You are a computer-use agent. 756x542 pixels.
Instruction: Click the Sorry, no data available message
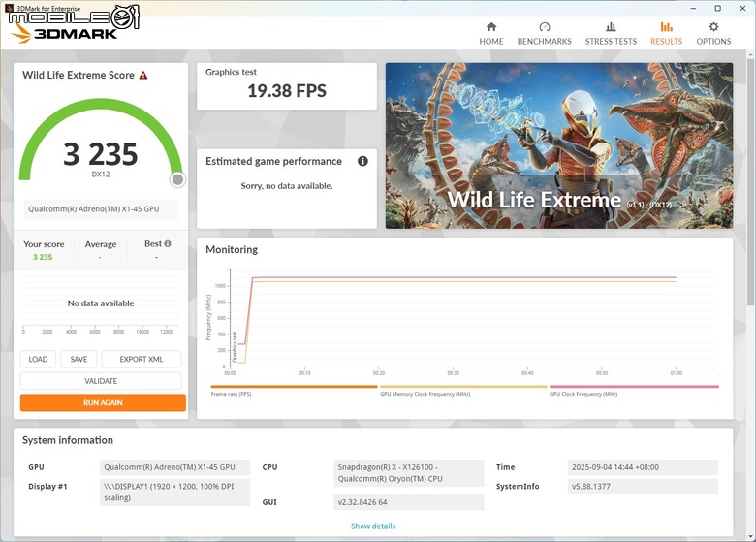point(287,185)
